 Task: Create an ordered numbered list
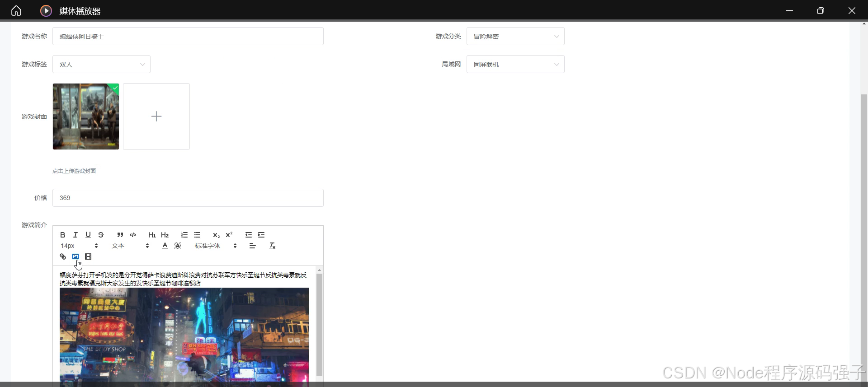click(184, 235)
